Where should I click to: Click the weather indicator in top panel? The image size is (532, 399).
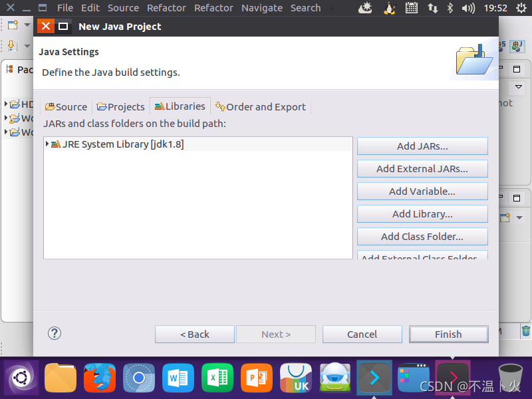(x=365, y=8)
